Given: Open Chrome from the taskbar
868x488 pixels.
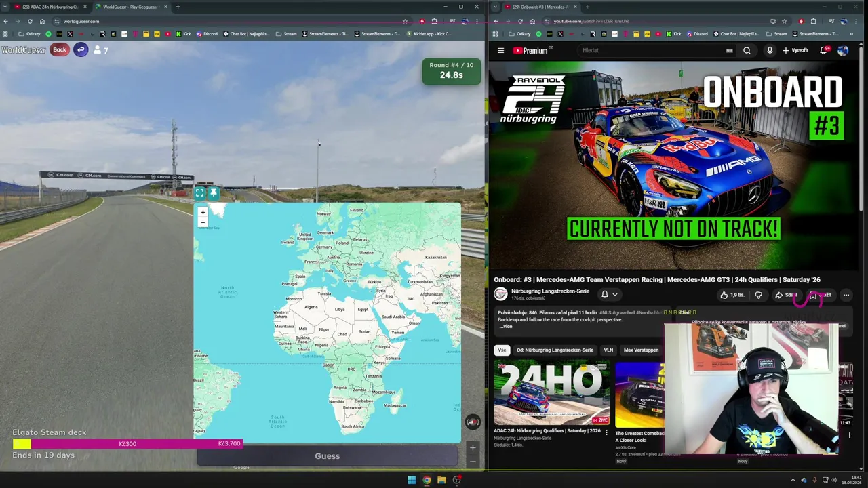Looking at the screenshot, I should click(x=427, y=480).
